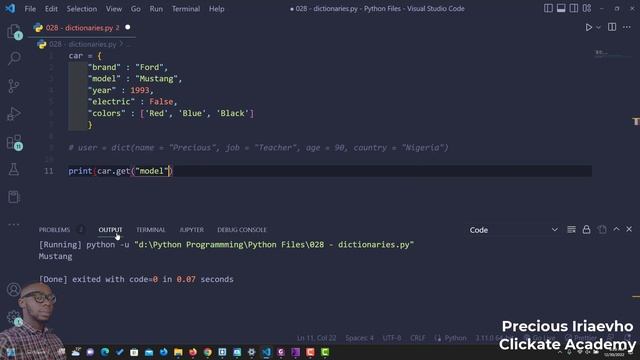
Task: Open the Selection menu
Action: [82, 9]
